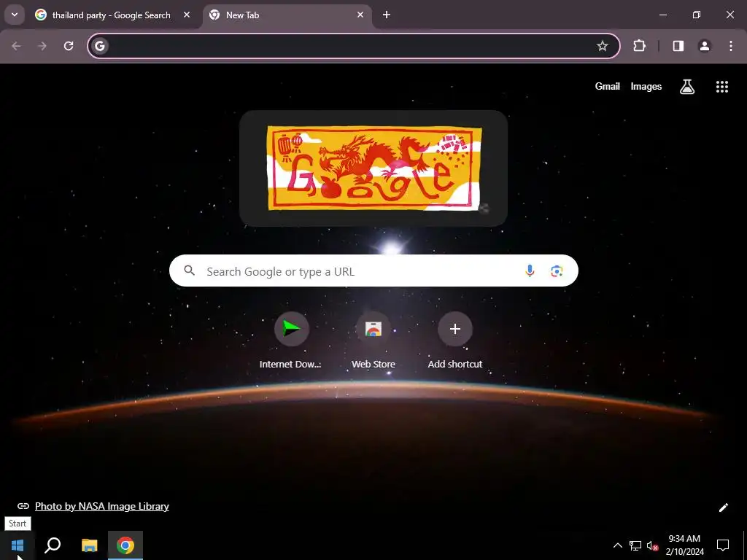Open a new tab with plus button
Screen dimensions: 747x560
[x=387, y=15]
